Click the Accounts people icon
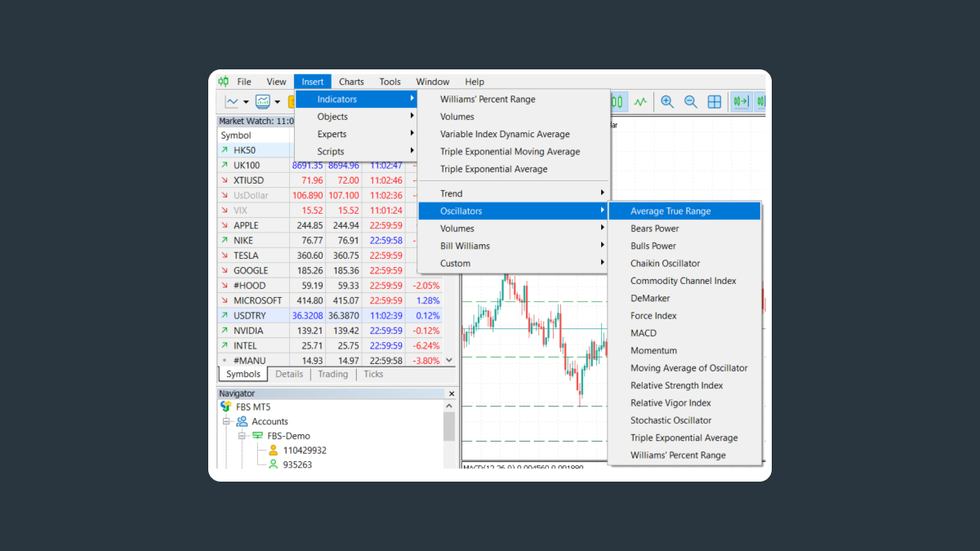 (243, 421)
